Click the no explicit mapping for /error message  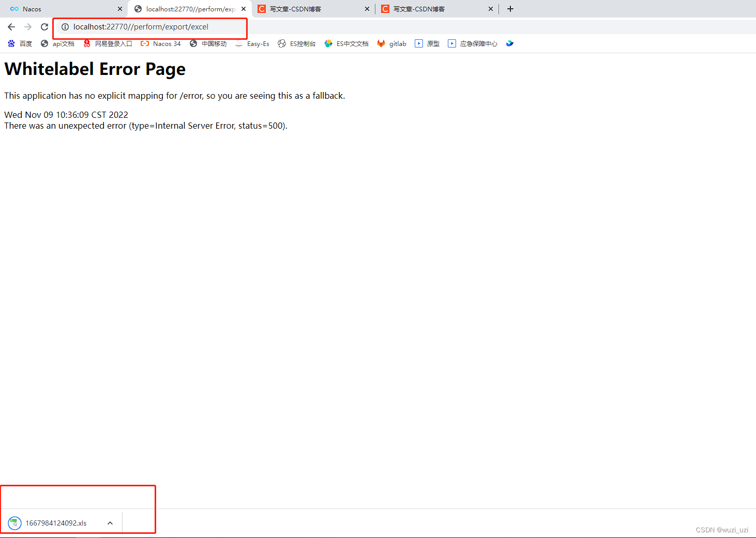pyautogui.click(x=175, y=96)
